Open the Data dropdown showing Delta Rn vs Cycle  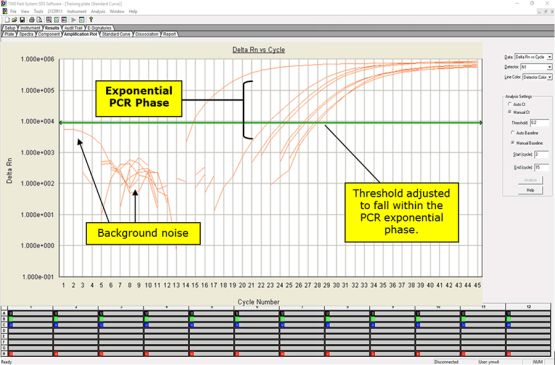coord(533,57)
